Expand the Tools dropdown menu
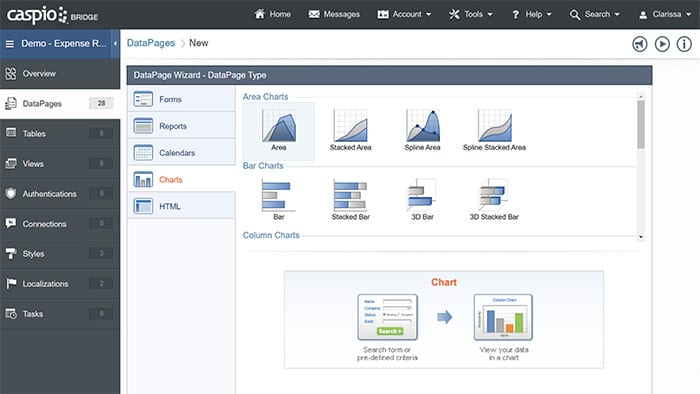 pyautogui.click(x=471, y=14)
